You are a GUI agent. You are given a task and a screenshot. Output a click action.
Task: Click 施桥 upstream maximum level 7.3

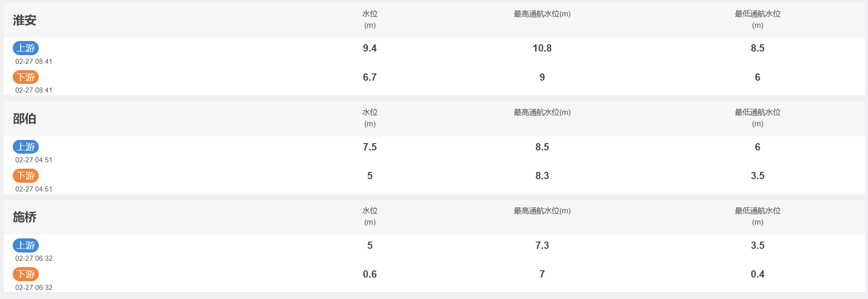(542, 246)
